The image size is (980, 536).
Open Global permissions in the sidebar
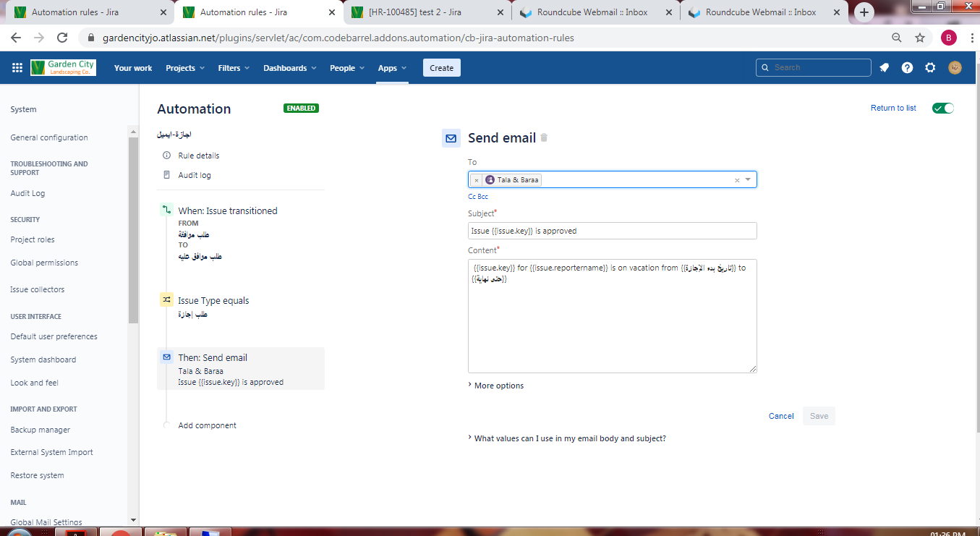(x=44, y=263)
